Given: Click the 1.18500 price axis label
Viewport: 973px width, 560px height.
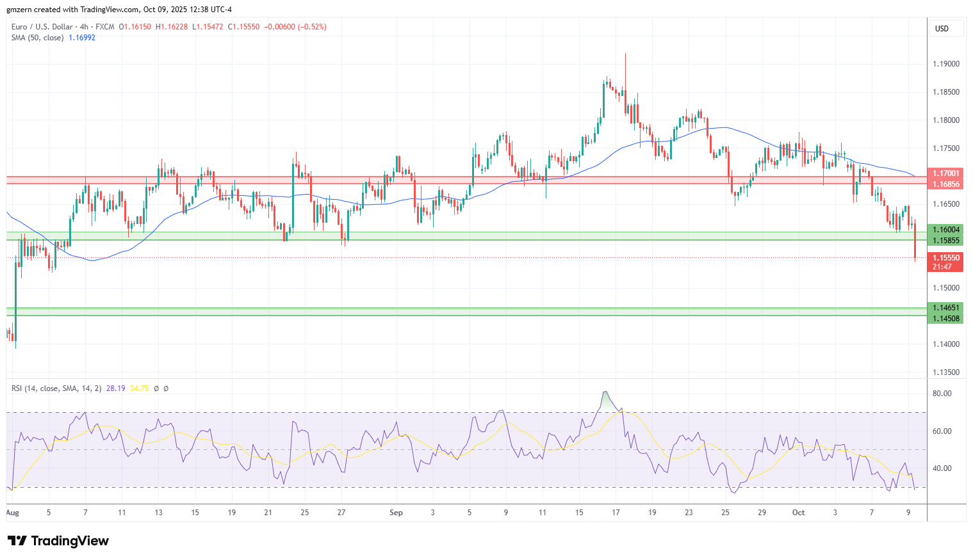Looking at the screenshot, I should pos(946,92).
